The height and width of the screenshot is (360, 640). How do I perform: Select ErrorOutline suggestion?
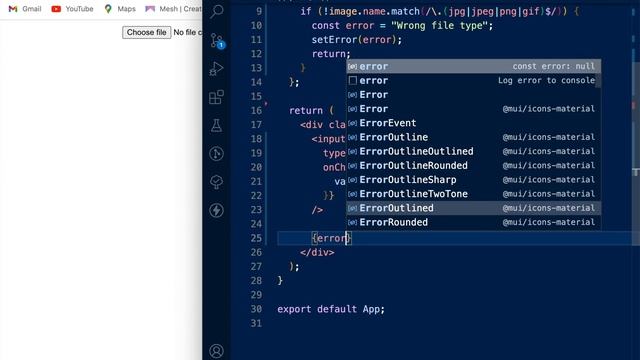click(473, 137)
